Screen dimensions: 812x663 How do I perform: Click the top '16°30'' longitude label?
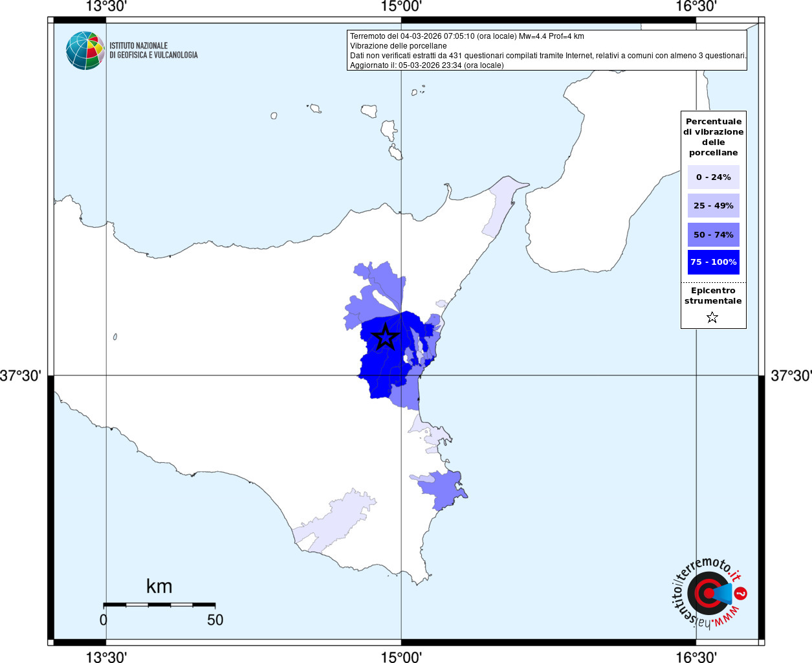696,6
